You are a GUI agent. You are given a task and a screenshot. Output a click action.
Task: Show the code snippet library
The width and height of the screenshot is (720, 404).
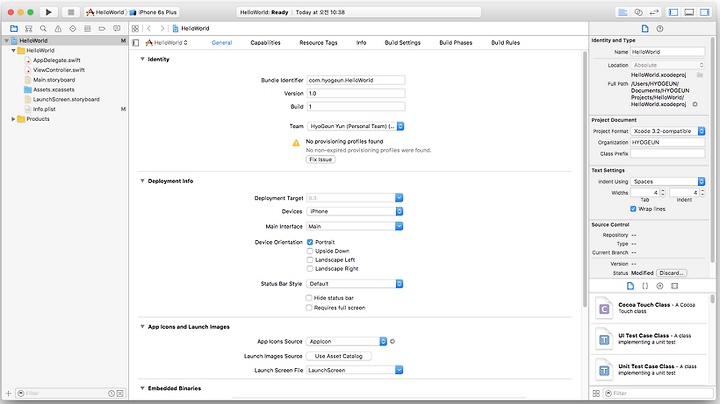point(645,286)
